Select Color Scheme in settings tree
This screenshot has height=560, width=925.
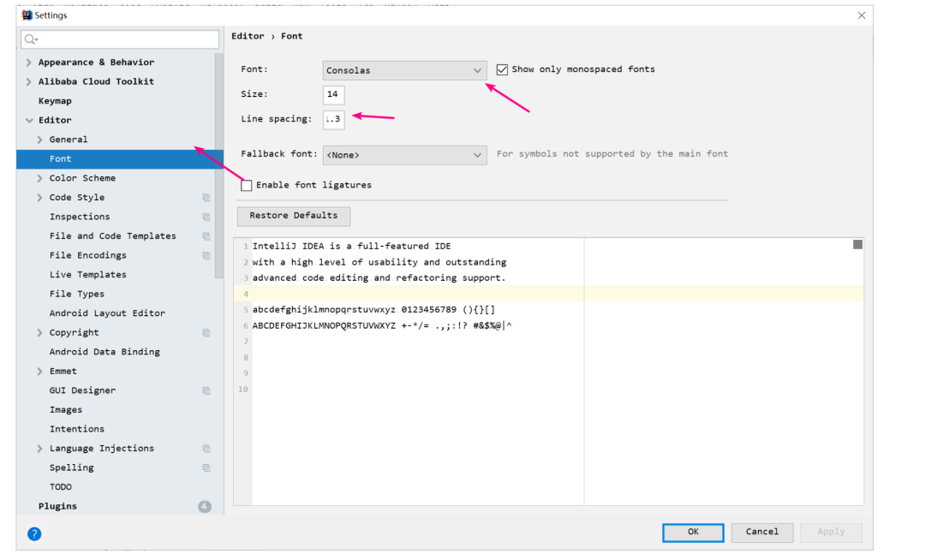pos(82,178)
